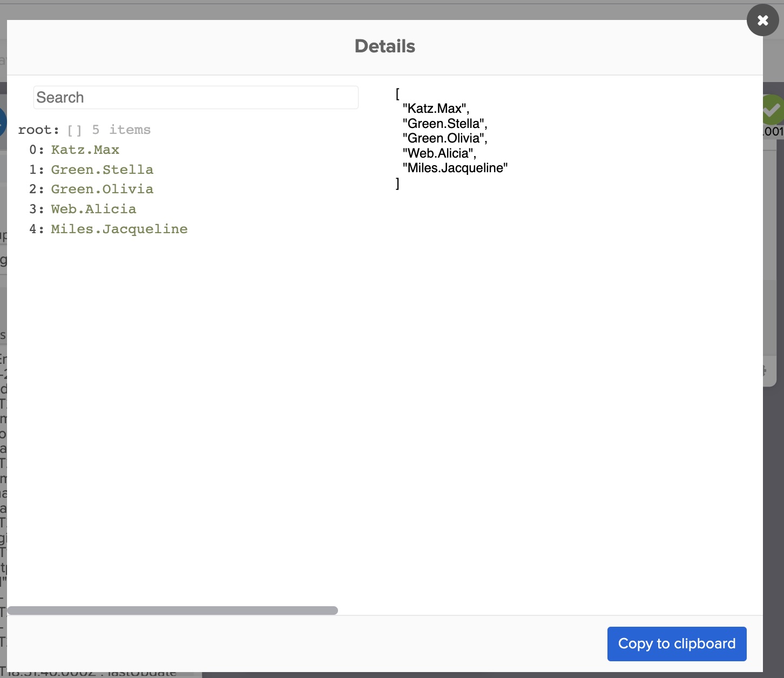Viewport: 784px width, 678px height.
Task: Close the Details dialog with the X icon
Action: pyautogui.click(x=762, y=21)
